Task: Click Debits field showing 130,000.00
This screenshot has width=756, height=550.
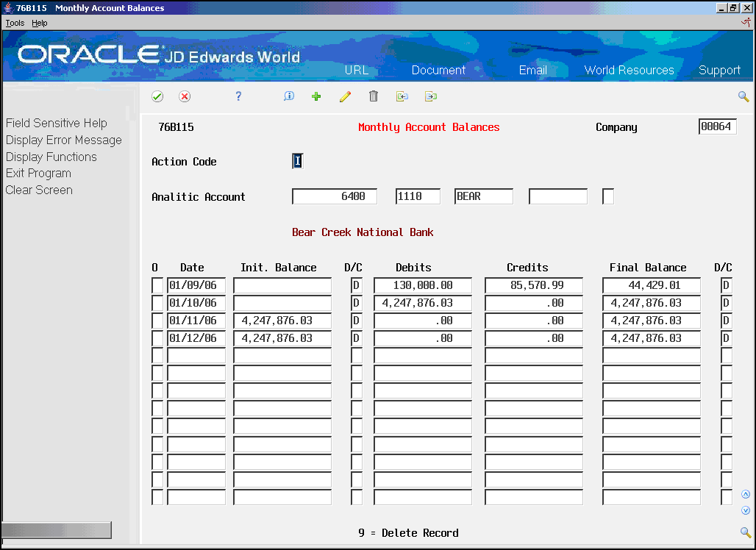Action: point(423,285)
